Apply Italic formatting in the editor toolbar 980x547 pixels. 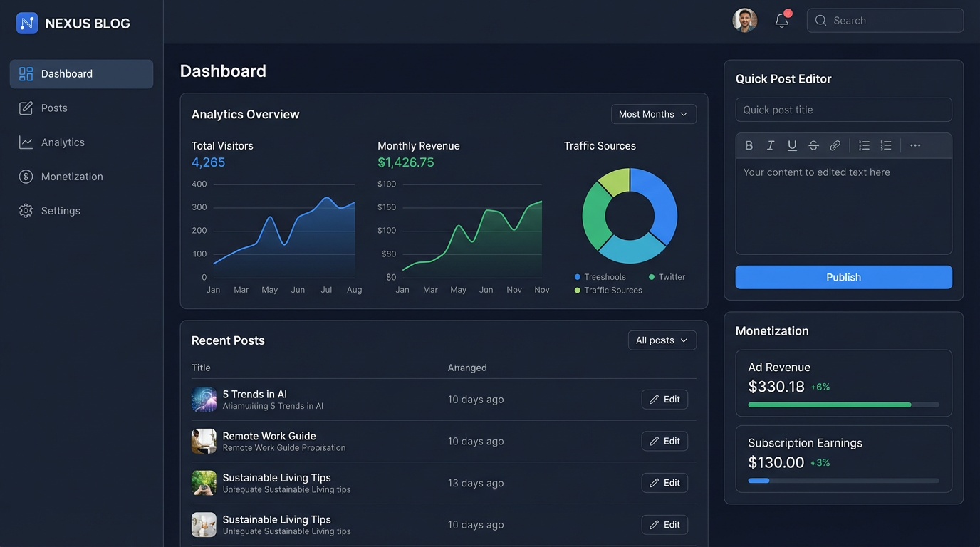(x=770, y=145)
